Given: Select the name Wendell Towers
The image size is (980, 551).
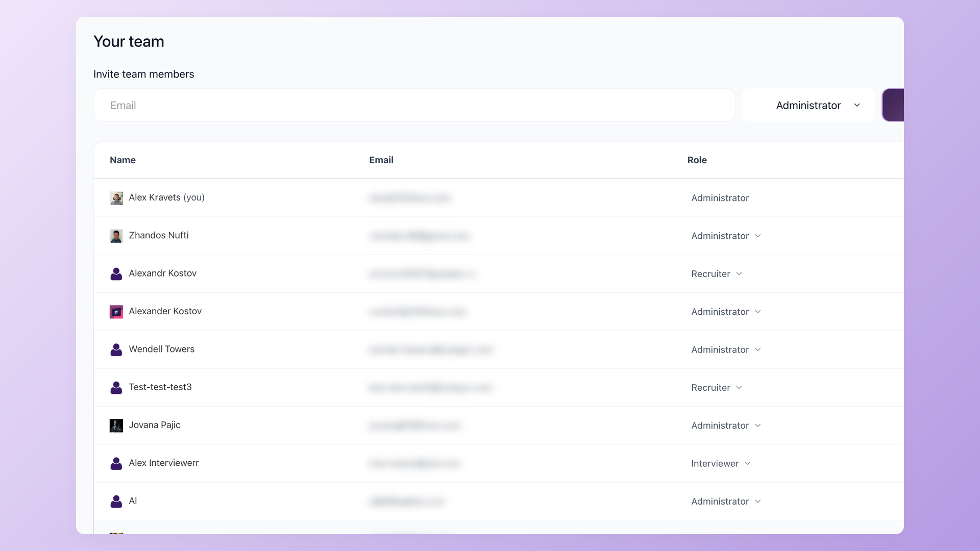Looking at the screenshot, I should (161, 349).
